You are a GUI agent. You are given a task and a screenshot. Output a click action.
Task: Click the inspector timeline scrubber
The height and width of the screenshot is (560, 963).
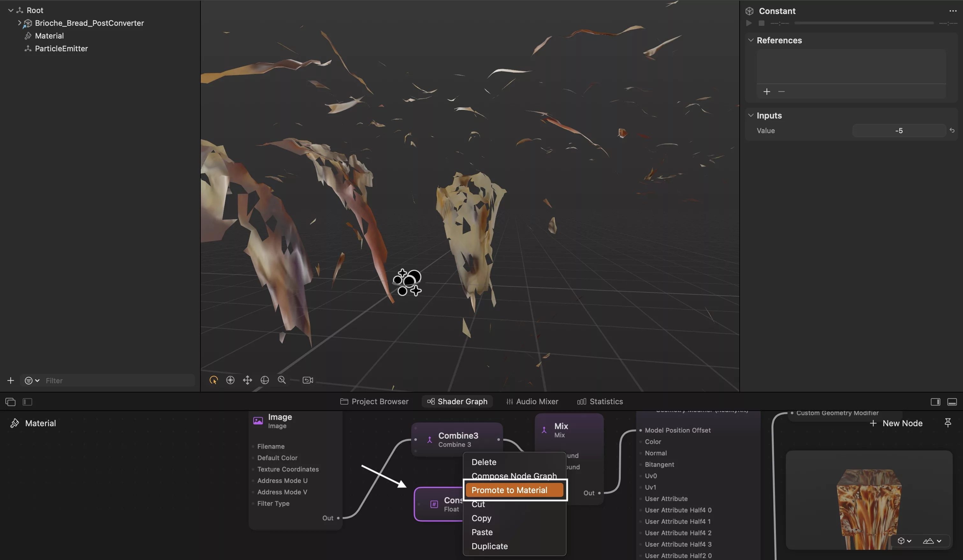tap(864, 23)
